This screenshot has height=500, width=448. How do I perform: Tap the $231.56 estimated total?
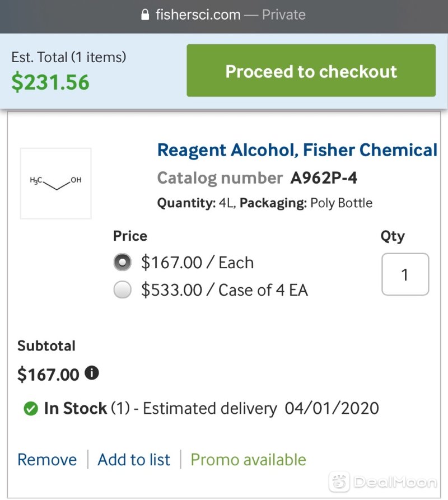pos(50,82)
